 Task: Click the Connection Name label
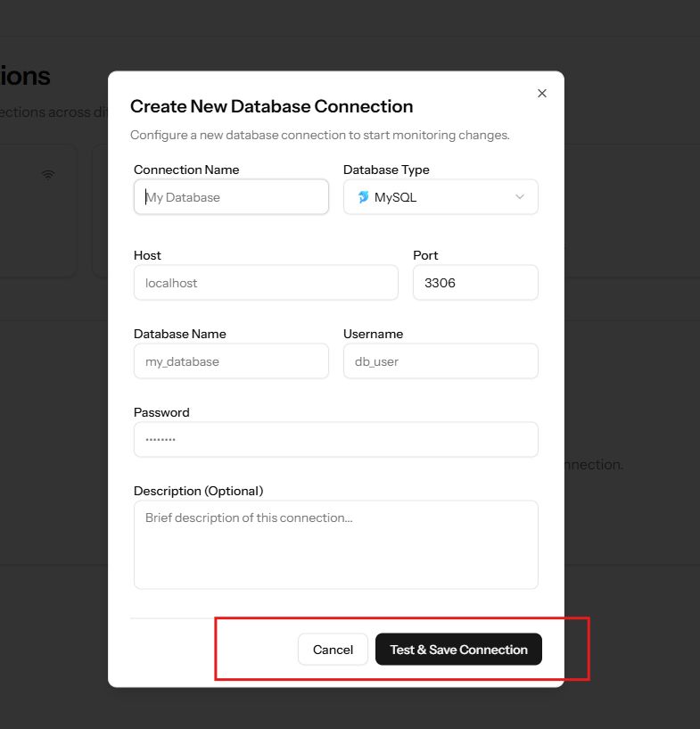coord(186,170)
